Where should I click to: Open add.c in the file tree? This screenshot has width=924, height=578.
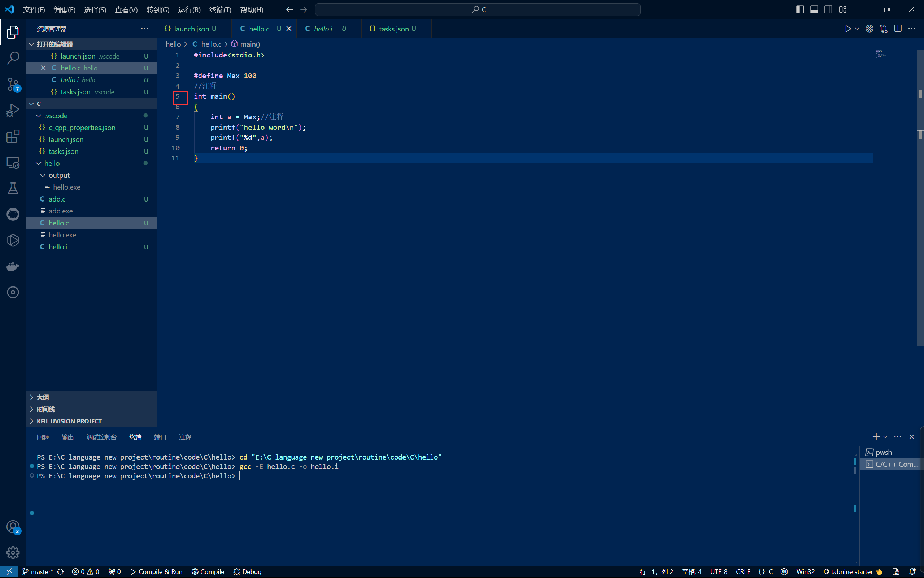(x=91, y=199)
